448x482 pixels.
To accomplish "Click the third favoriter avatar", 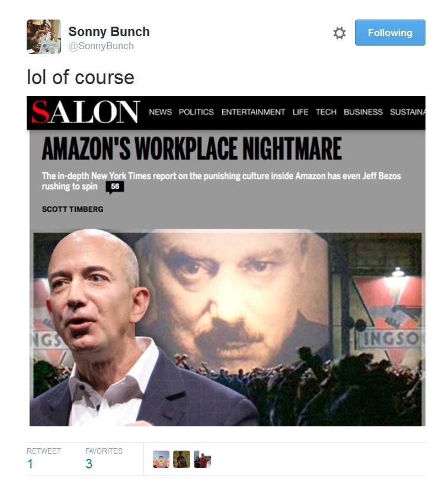I will point(202,459).
